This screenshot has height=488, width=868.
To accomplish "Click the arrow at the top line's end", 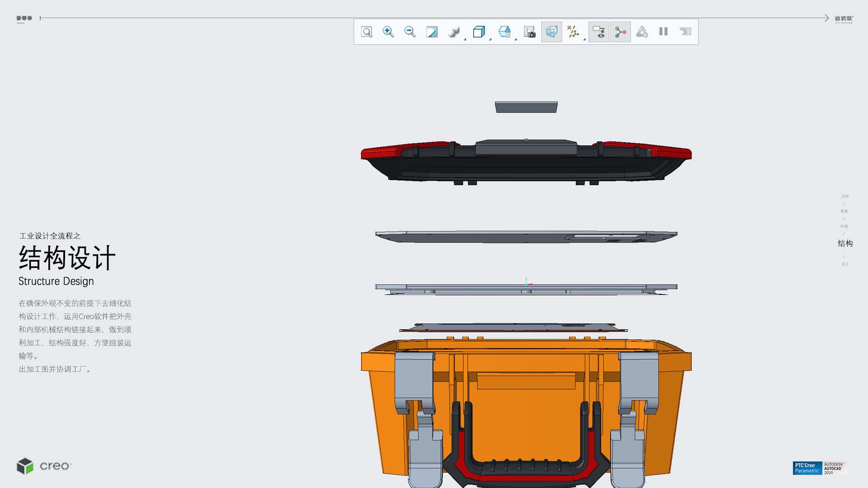I will point(826,18).
